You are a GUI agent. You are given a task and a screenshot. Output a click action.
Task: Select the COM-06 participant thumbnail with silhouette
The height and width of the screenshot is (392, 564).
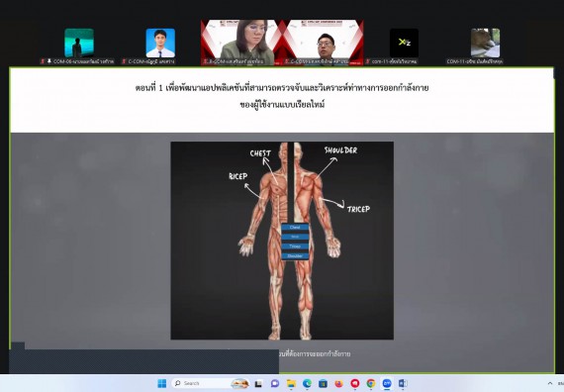click(79, 43)
